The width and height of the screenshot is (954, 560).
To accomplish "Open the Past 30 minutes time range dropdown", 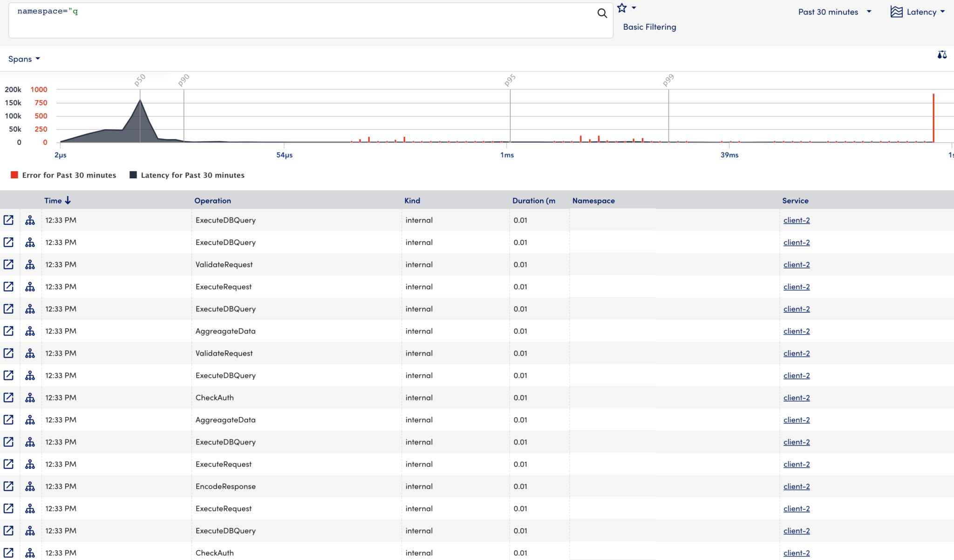I will [834, 12].
